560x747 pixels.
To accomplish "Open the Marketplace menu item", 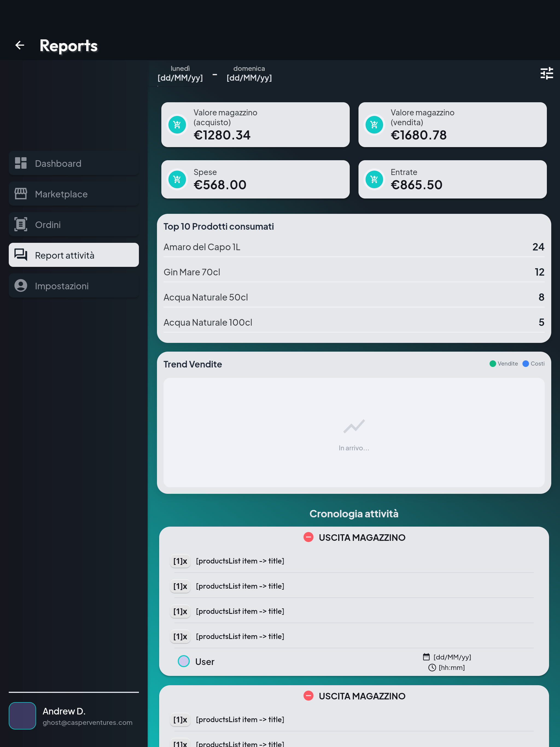I will 74,194.
